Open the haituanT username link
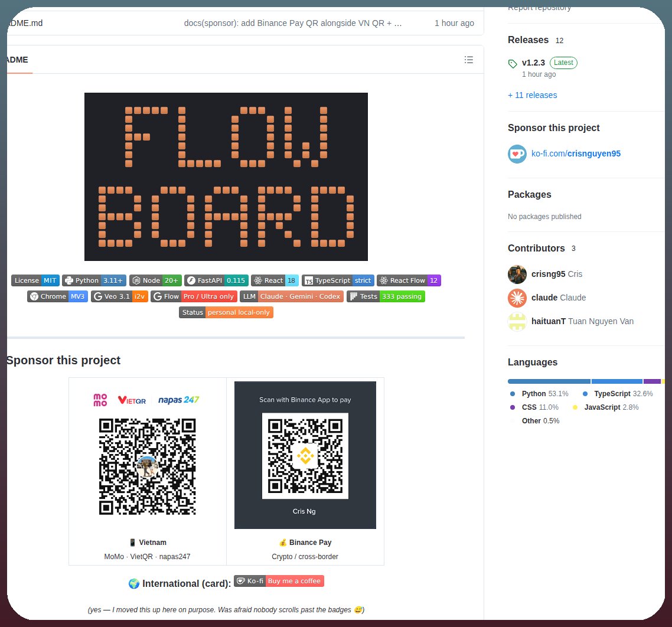672x627 pixels. (x=548, y=321)
